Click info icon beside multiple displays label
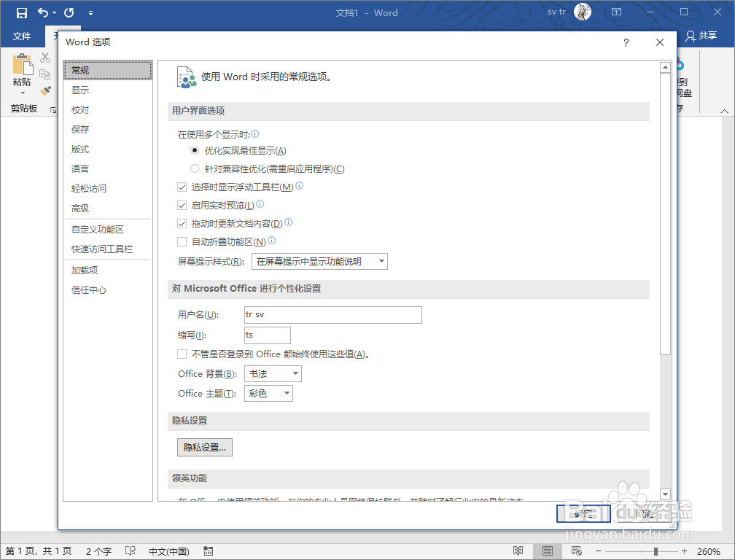Viewport: 735px width, 560px height. click(255, 134)
